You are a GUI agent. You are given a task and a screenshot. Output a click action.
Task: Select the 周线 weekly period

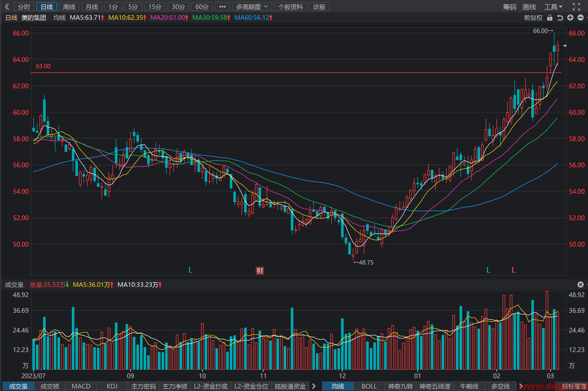[69, 7]
